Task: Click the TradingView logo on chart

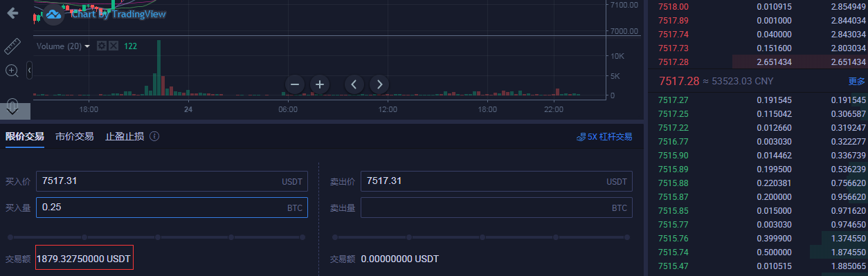Action: (54, 15)
